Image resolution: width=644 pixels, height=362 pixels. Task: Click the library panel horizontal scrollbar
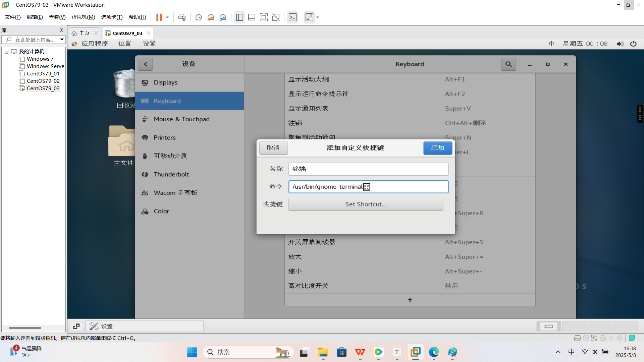point(25,328)
